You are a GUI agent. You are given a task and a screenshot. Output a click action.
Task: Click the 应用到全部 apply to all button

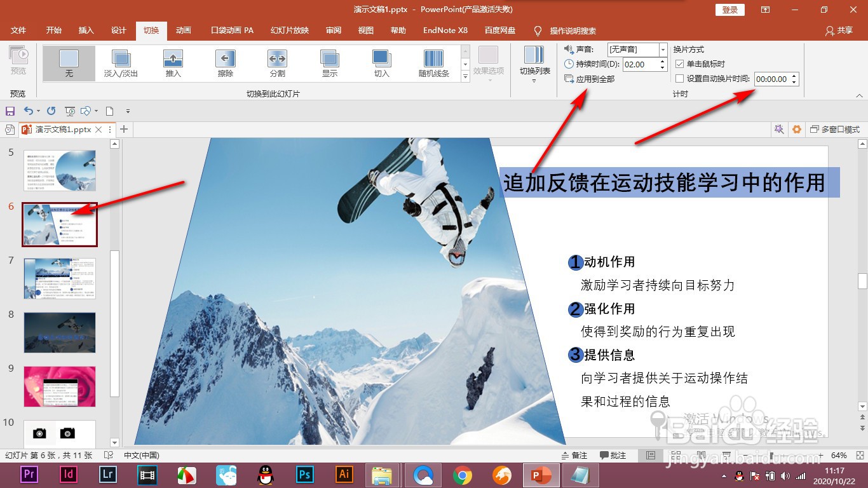coord(589,79)
